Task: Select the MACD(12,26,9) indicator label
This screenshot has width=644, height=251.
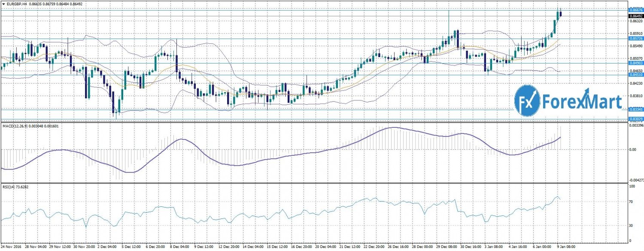Action: pyautogui.click(x=15, y=126)
